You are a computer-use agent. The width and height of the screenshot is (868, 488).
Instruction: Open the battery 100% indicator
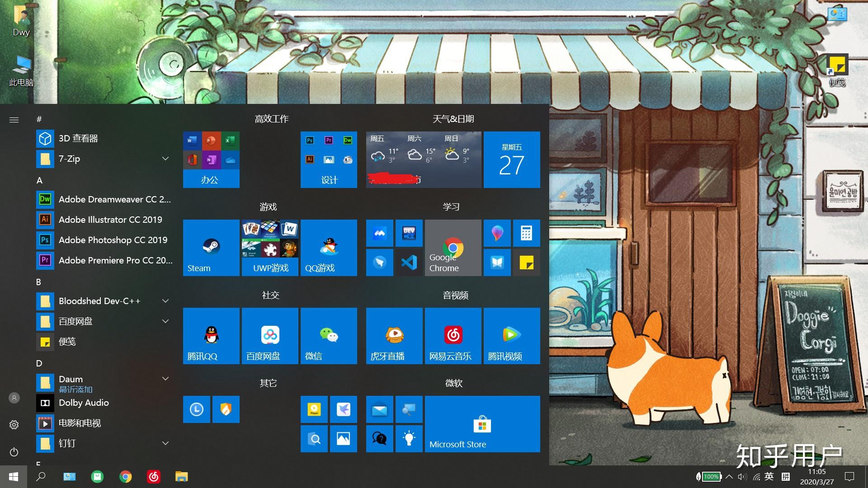(708, 477)
